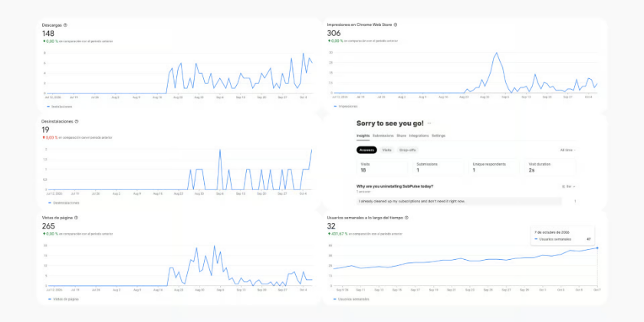Click the help icon next to Descargas
644x322 pixels.
(65, 25)
